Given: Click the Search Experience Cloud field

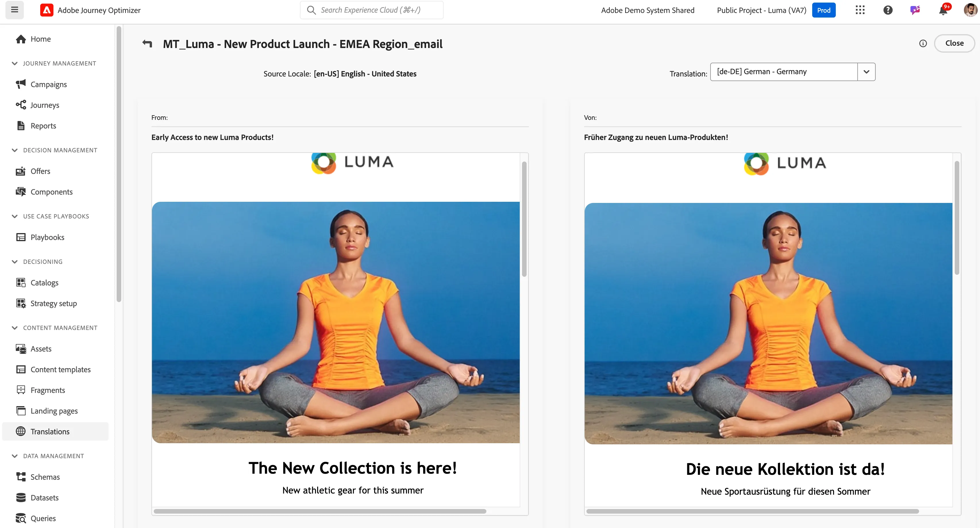Looking at the screenshot, I should tap(372, 10).
